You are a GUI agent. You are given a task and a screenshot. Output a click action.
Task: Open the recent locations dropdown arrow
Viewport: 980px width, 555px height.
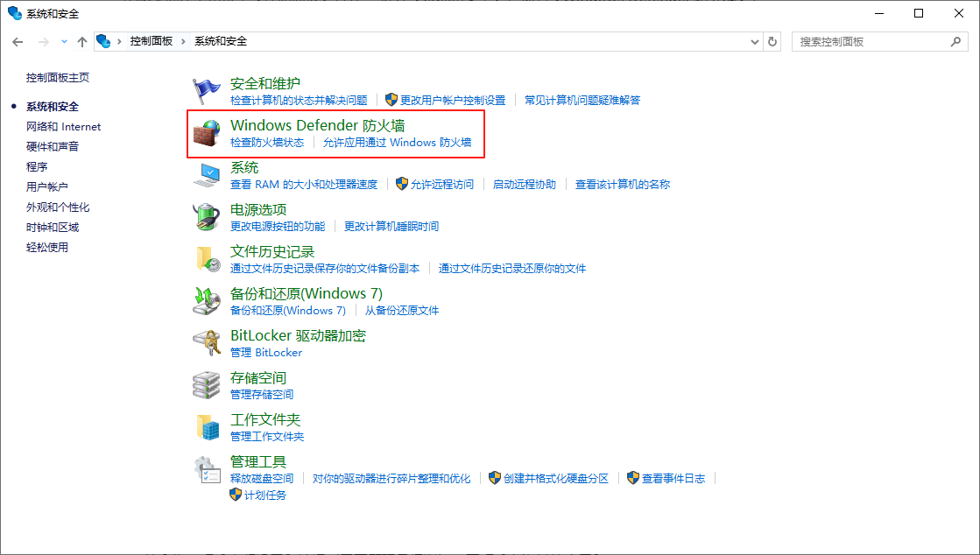pyautogui.click(x=65, y=42)
